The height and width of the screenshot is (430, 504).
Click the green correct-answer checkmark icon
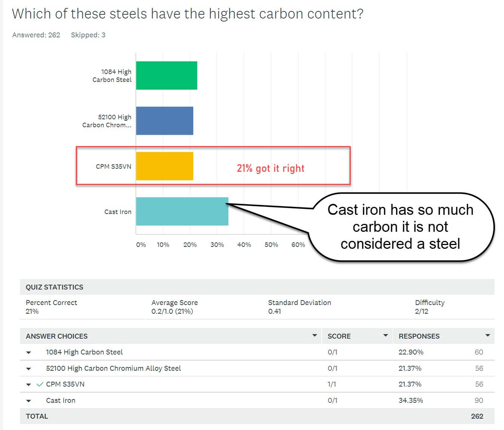(x=40, y=384)
